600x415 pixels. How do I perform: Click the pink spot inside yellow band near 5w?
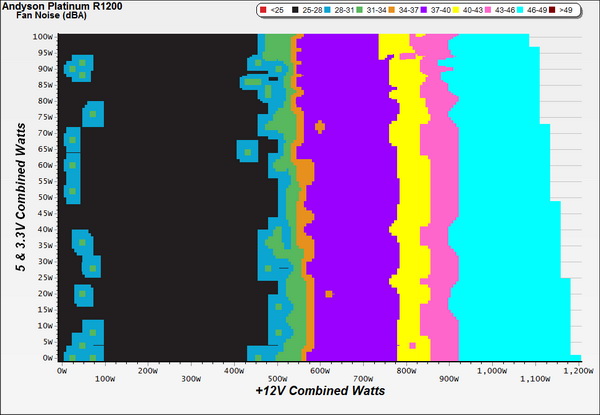tap(412, 345)
